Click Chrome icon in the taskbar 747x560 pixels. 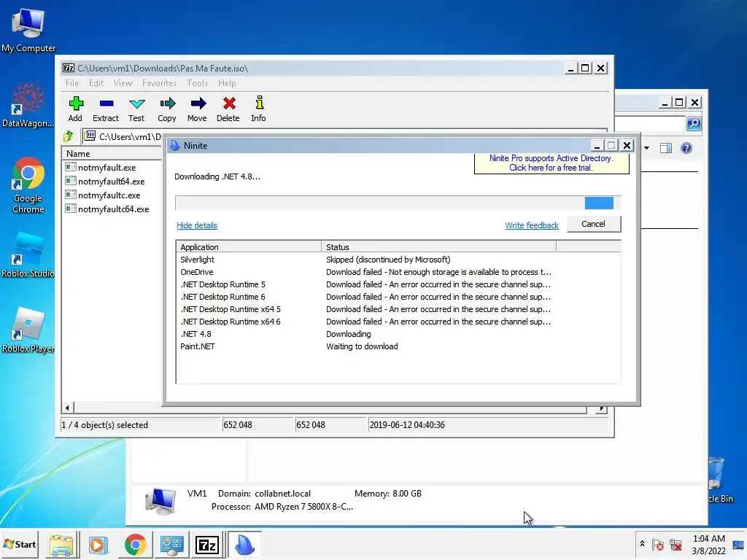(x=135, y=545)
